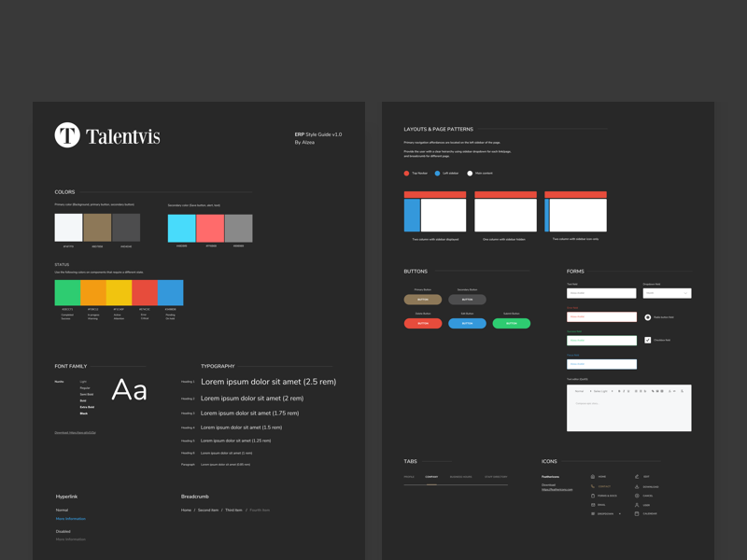Switch to the Profile tab
Viewport: 747px width, 560px height.
[409, 477]
